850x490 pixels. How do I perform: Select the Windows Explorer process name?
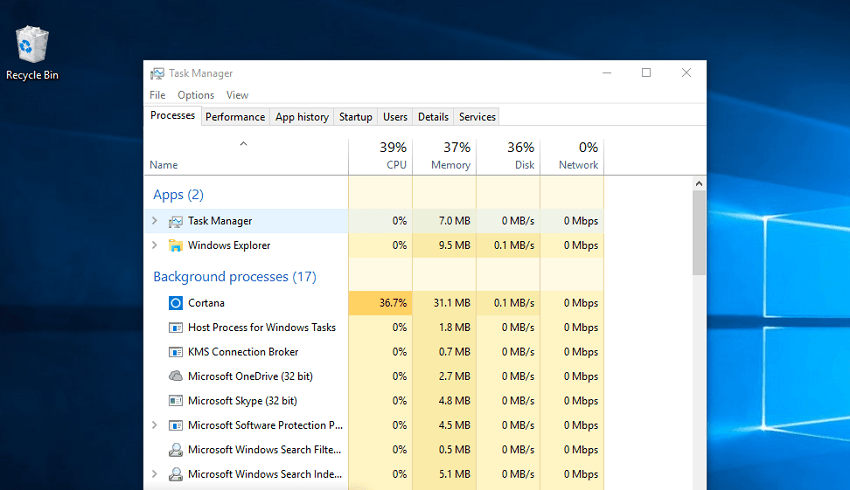click(x=229, y=245)
